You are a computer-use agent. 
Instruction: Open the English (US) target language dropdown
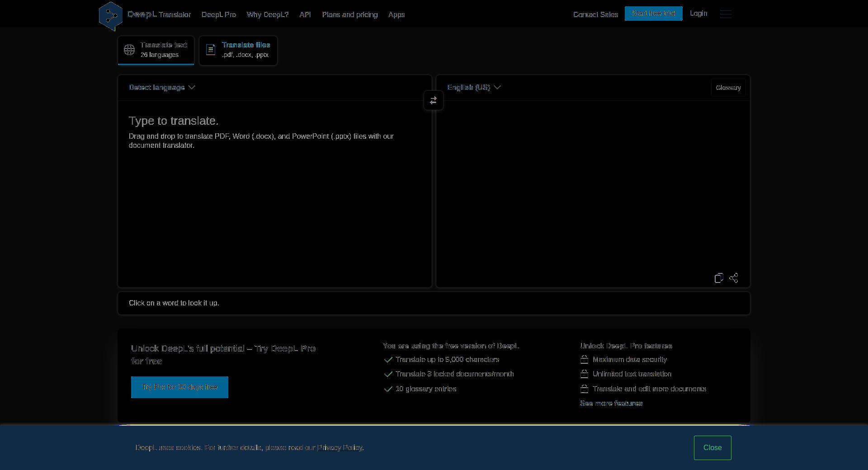click(474, 88)
